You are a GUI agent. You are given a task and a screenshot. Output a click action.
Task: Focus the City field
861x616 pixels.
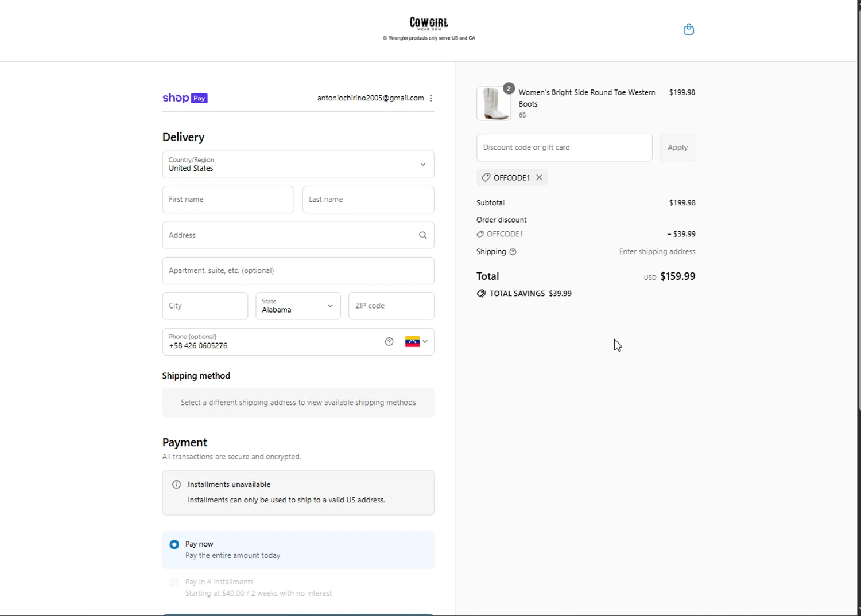click(x=205, y=306)
